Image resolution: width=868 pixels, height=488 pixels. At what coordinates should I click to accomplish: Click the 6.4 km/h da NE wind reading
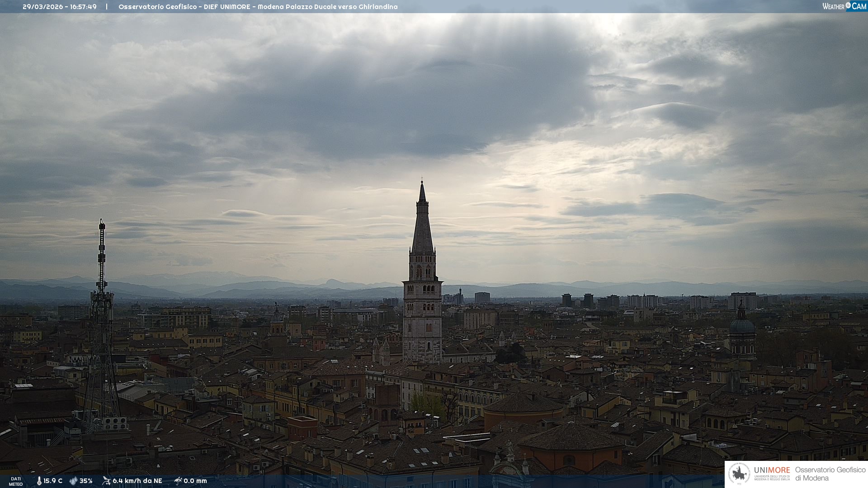coord(137,481)
